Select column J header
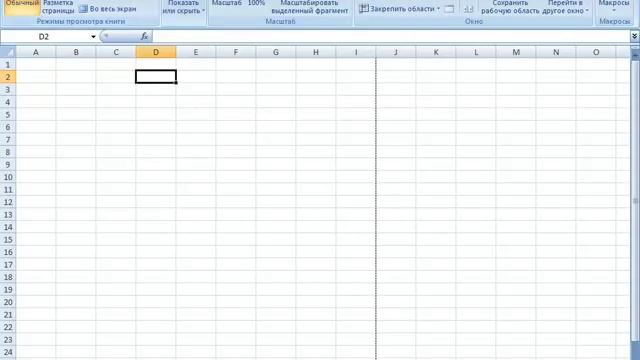This screenshot has width=640, height=360. pos(396,52)
